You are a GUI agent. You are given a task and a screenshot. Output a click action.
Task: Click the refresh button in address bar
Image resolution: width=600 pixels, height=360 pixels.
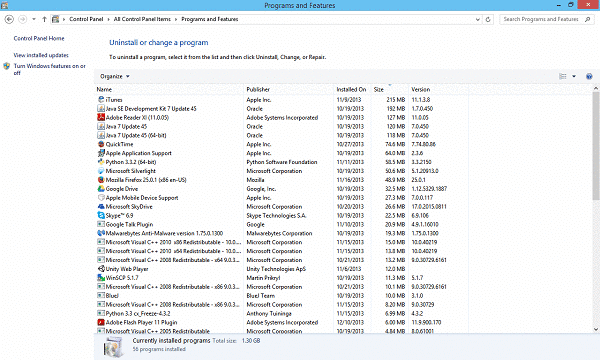[488, 20]
